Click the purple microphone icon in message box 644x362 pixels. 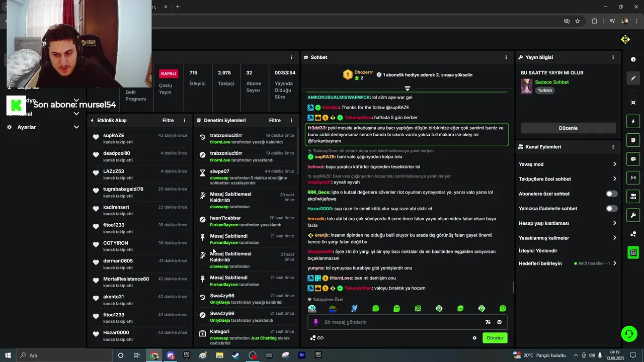[x=316, y=322]
